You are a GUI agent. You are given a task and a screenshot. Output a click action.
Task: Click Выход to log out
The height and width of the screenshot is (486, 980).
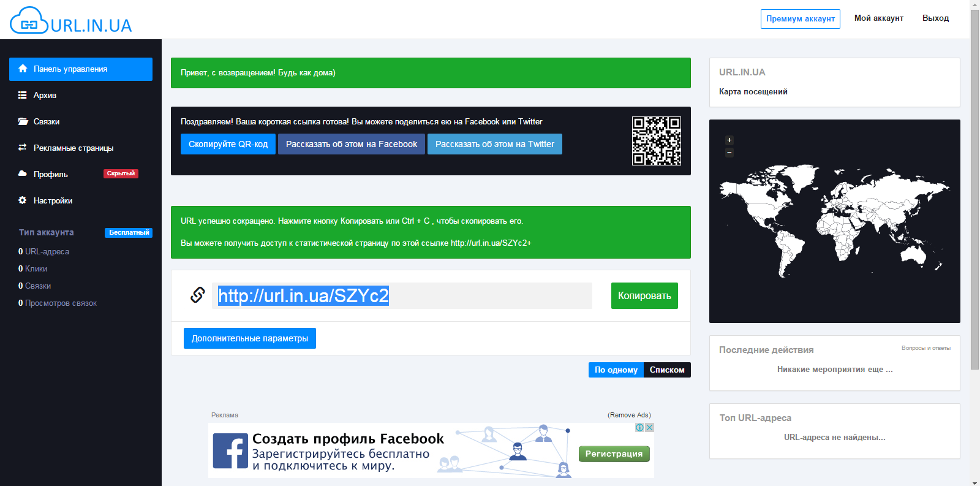click(935, 18)
